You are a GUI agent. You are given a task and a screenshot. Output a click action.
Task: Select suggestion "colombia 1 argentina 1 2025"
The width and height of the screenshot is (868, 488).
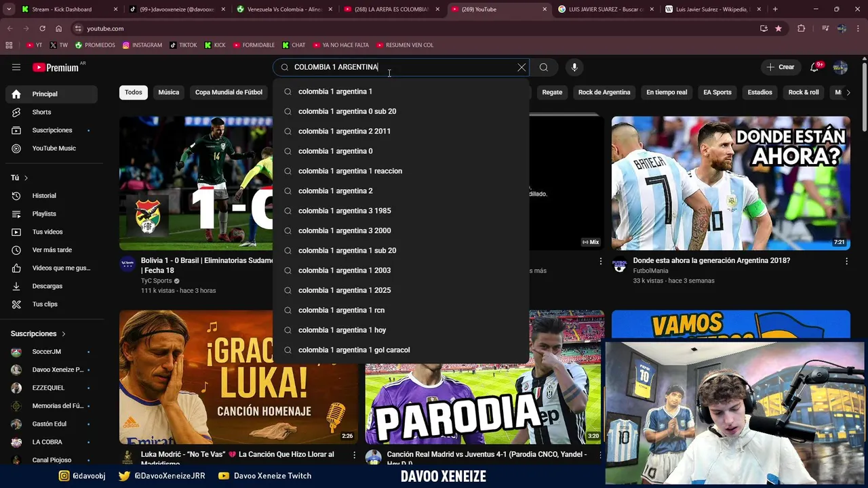coord(401,290)
